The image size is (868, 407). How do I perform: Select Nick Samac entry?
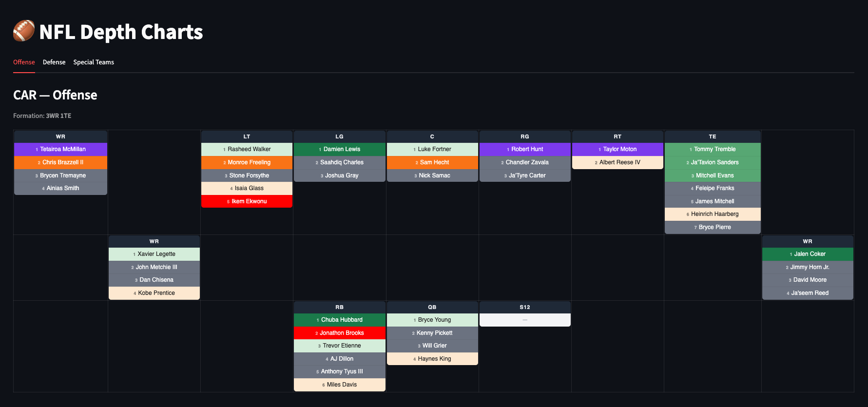pyautogui.click(x=432, y=175)
